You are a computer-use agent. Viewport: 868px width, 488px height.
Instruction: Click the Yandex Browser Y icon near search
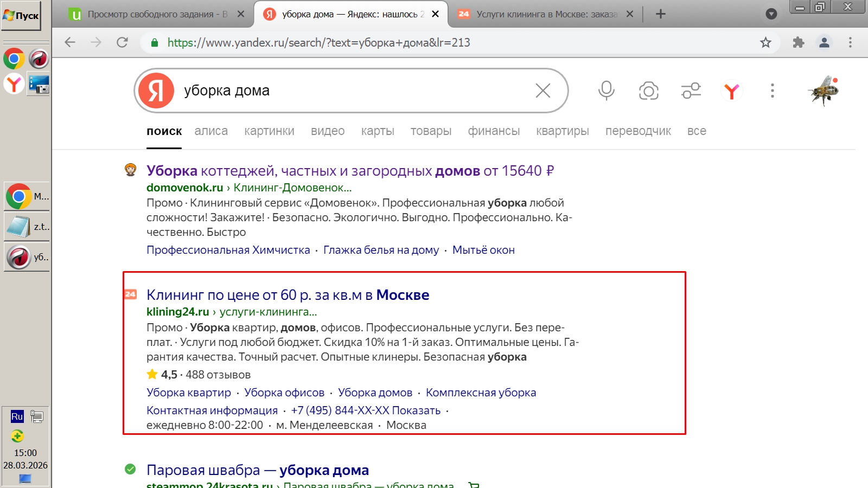pos(731,91)
